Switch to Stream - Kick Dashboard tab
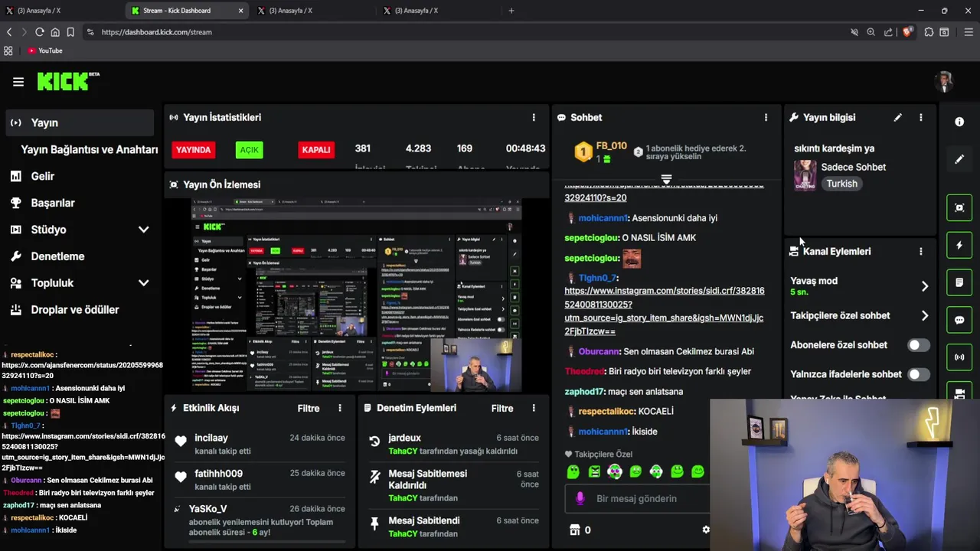 tap(188, 11)
